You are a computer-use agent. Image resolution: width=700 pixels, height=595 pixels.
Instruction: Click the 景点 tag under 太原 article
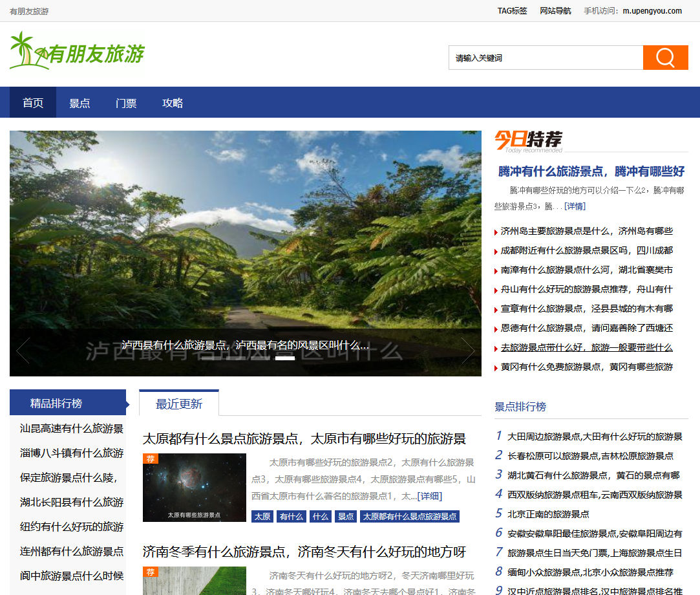pos(346,516)
